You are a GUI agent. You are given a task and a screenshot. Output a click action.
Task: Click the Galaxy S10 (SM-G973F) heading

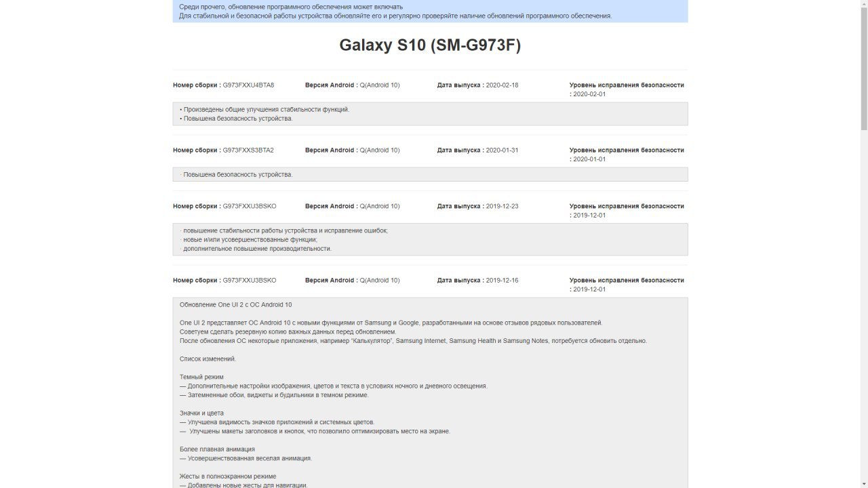pyautogui.click(x=430, y=45)
